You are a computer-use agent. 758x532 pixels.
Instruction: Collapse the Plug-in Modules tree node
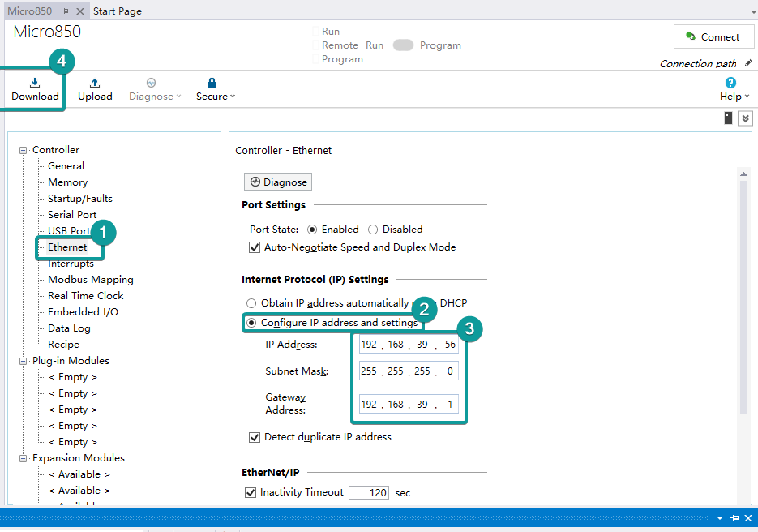24,361
